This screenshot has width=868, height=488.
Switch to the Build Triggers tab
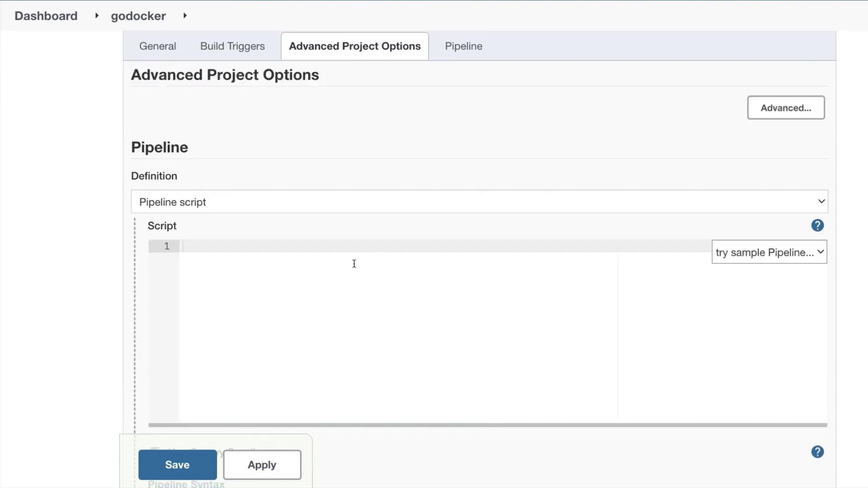(232, 46)
